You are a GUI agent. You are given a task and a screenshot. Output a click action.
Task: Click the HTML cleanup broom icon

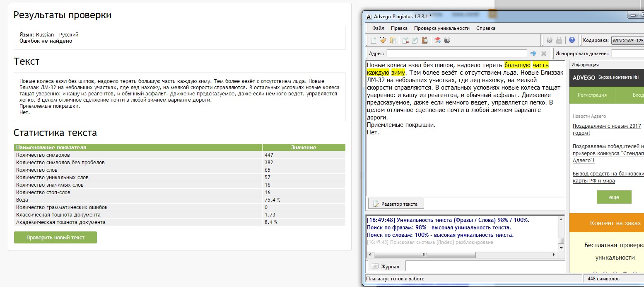pyautogui.click(x=383, y=40)
